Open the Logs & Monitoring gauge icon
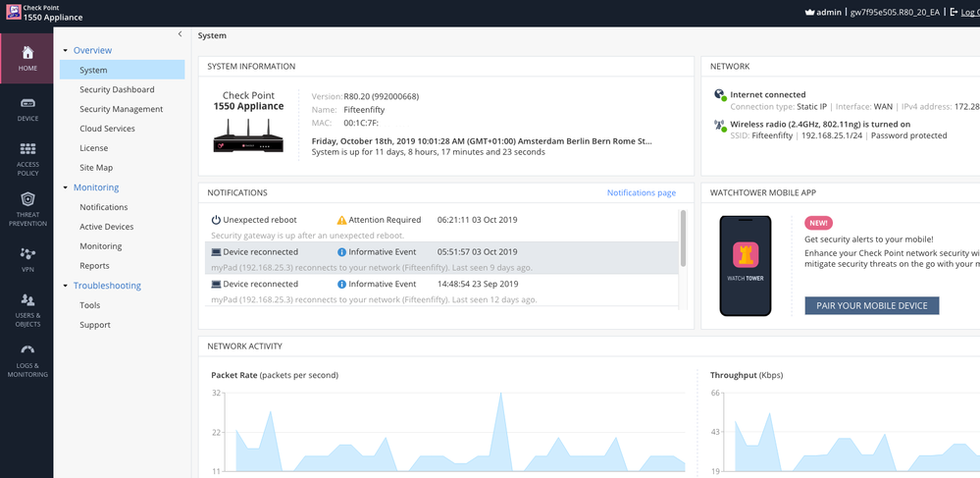The image size is (980, 478). (27, 349)
